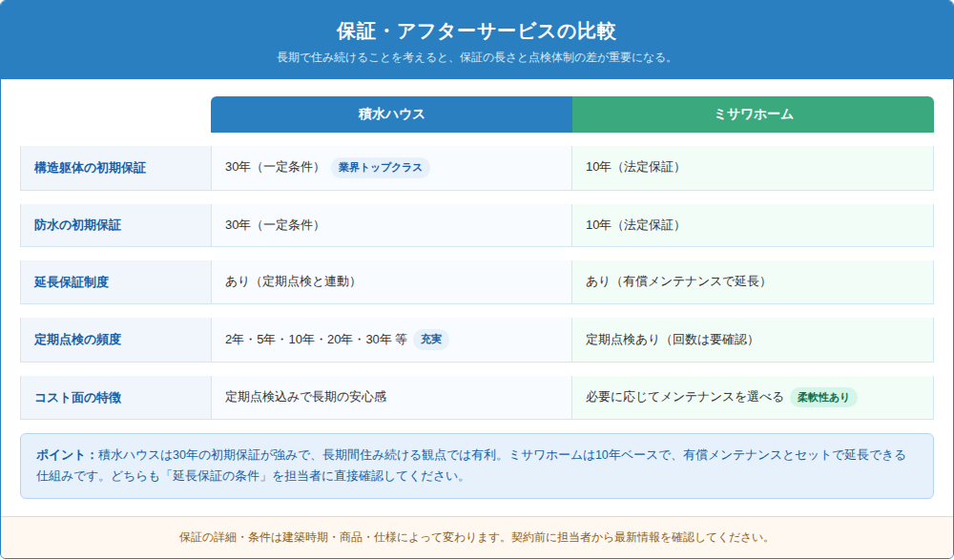Click the subtitle under the main heading
Screen dimensions: 954x560
476,58
